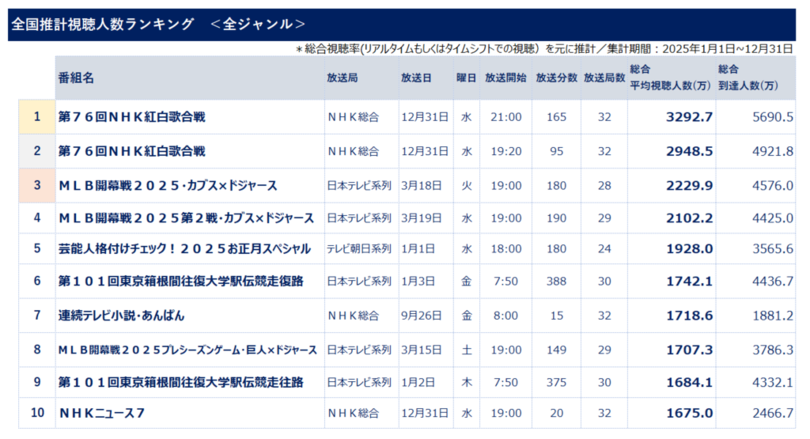Click the 放送局 column header
The height and width of the screenshot is (439, 810).
[342, 77]
